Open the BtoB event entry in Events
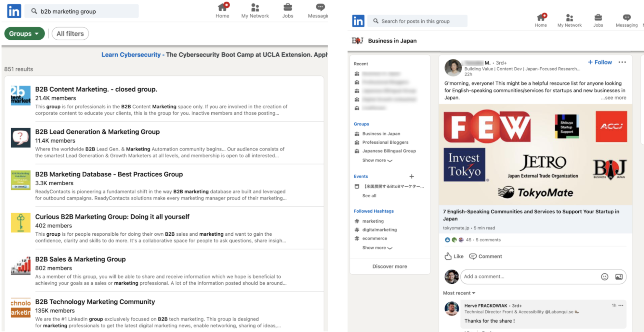The width and height of the screenshot is (644, 332). point(394,186)
